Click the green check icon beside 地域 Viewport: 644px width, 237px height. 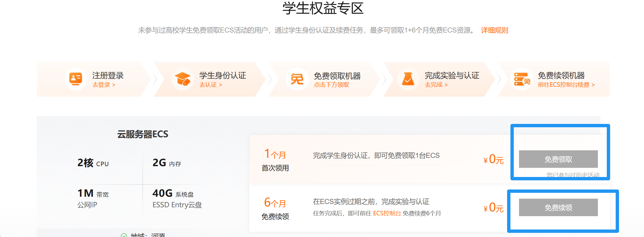click(x=124, y=235)
